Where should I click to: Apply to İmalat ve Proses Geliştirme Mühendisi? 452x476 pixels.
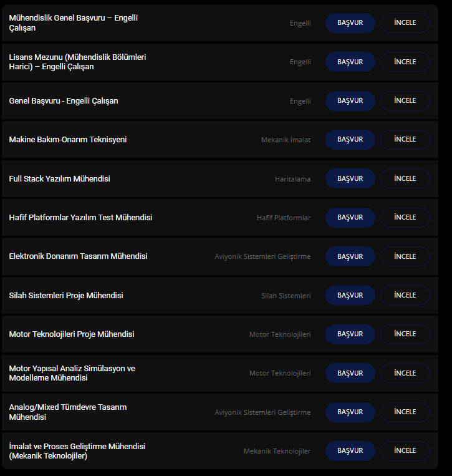pos(350,451)
